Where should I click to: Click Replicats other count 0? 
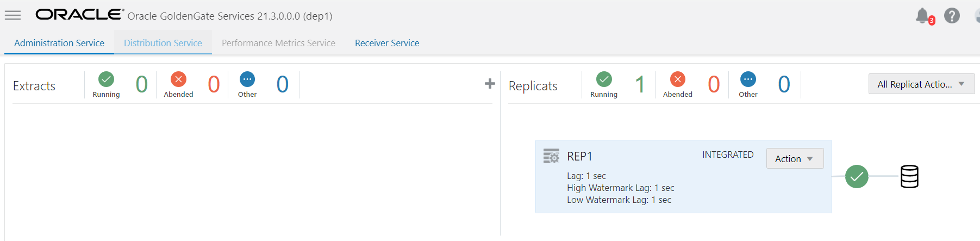pos(784,84)
